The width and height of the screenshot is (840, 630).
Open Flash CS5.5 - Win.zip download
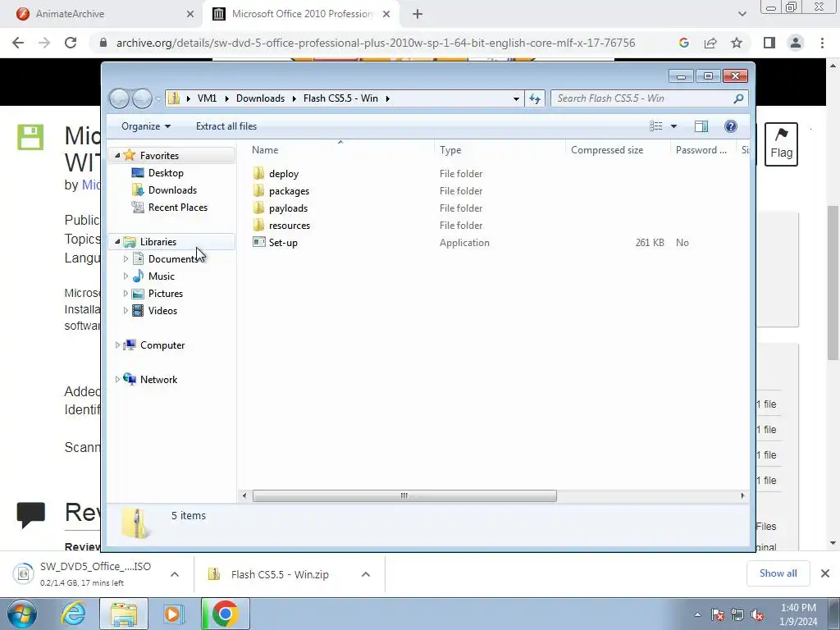pos(280,574)
